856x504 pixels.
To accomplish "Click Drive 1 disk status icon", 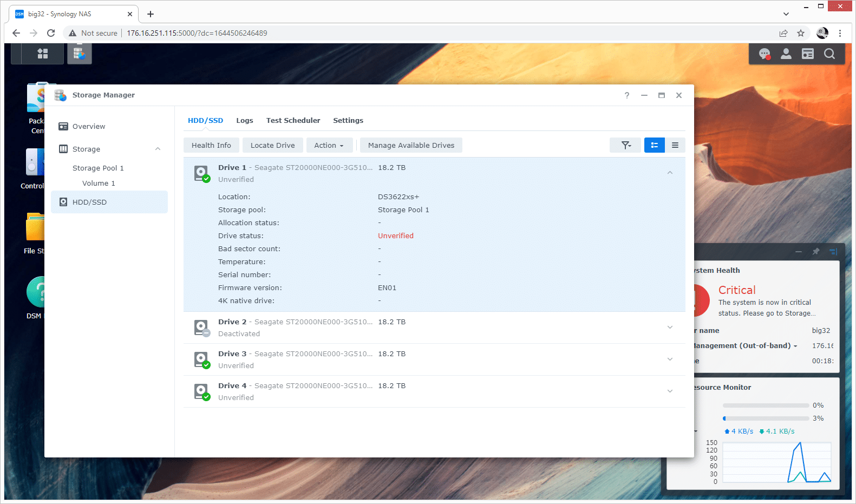I will (x=201, y=174).
